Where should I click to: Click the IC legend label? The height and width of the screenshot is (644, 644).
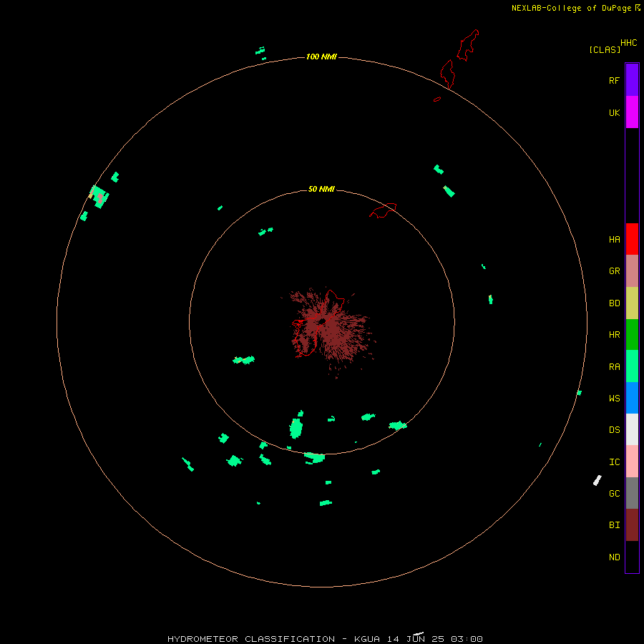(x=614, y=462)
